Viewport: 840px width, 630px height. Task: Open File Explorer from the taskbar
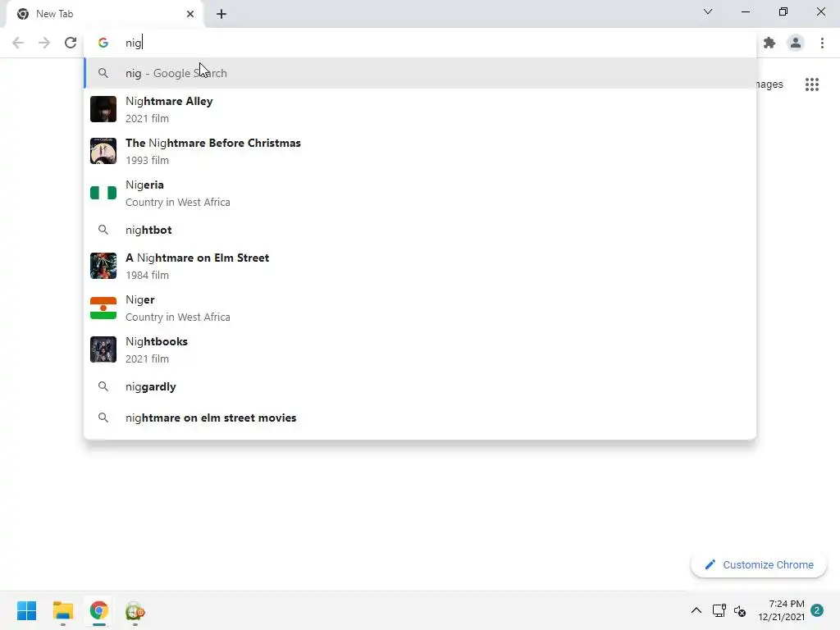point(63,610)
